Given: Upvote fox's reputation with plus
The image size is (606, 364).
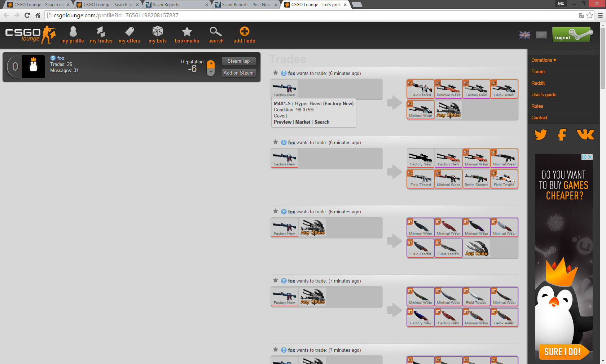Looking at the screenshot, I should tap(211, 64).
